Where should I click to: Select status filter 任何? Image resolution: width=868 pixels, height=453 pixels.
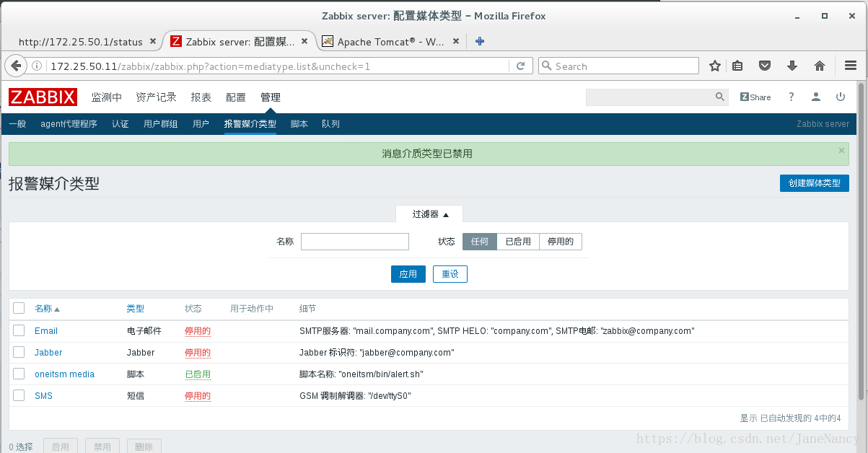[480, 242]
